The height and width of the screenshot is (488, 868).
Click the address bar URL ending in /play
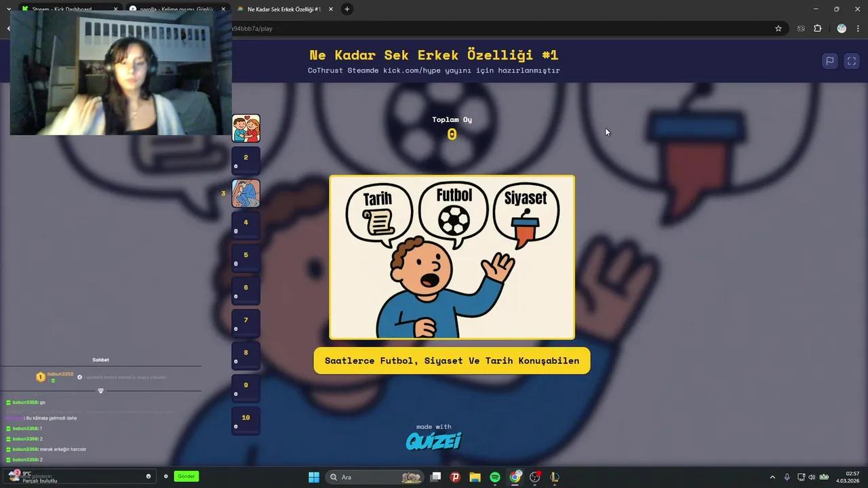point(252,28)
